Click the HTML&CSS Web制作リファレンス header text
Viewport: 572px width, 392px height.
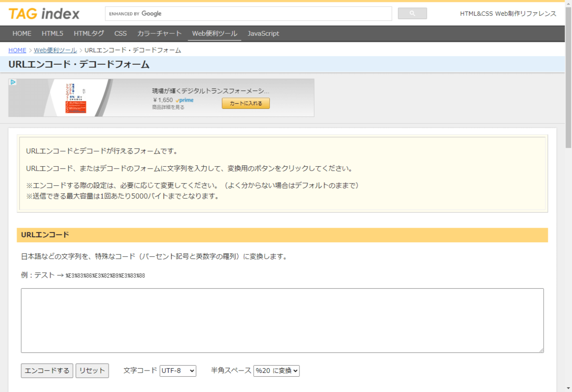[x=508, y=14]
